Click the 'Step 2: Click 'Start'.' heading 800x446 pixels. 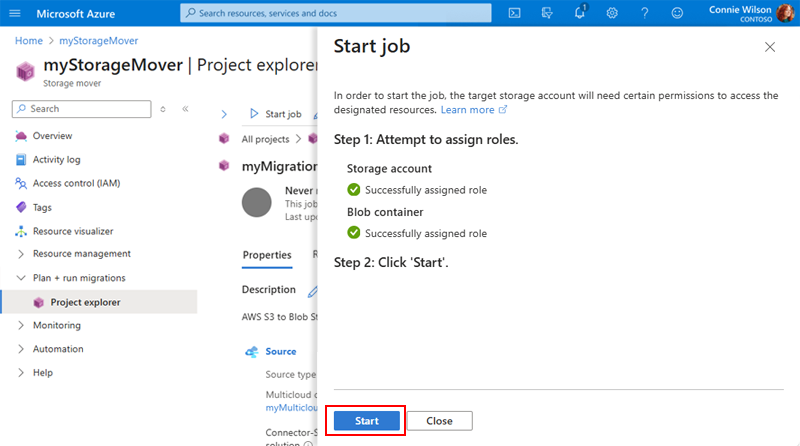391,262
